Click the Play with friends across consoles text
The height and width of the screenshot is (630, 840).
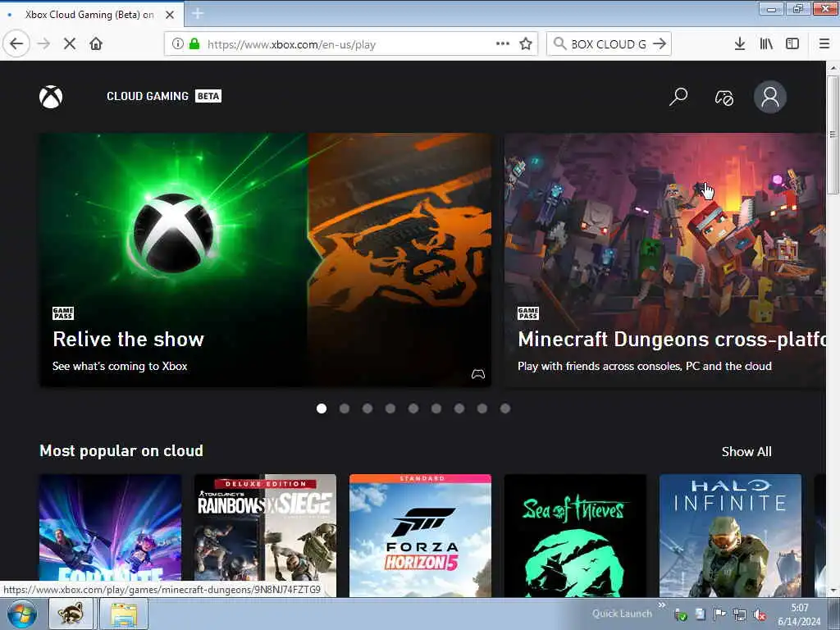tap(645, 367)
